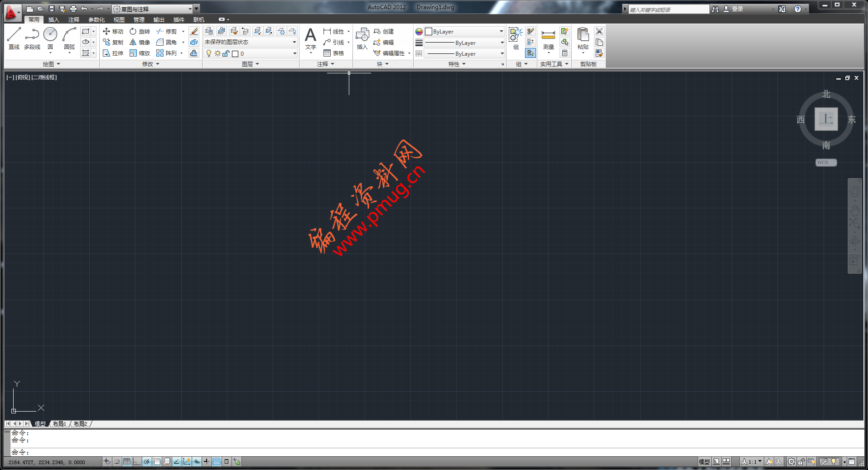The image size is (868, 470).
Task: Switch to the 参数化 (Parametric) ribbon tab
Action: pos(96,19)
